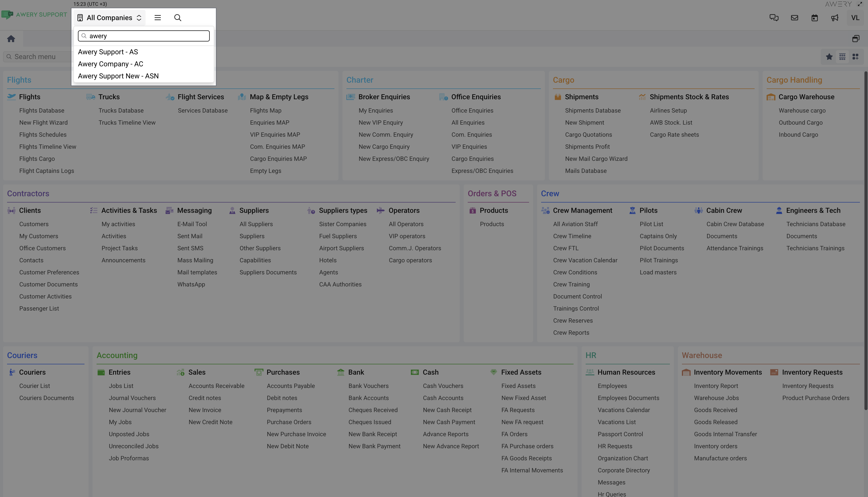
Task: Open Flights Database link
Action: [x=42, y=111]
